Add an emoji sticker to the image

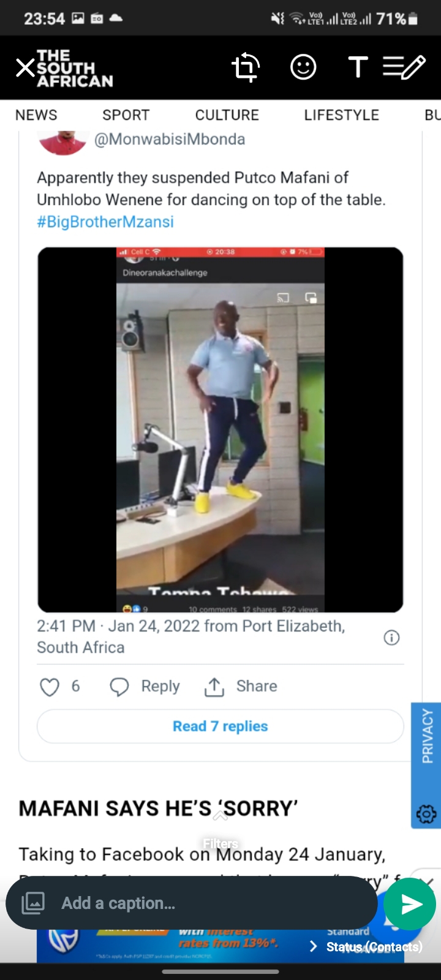tap(303, 67)
